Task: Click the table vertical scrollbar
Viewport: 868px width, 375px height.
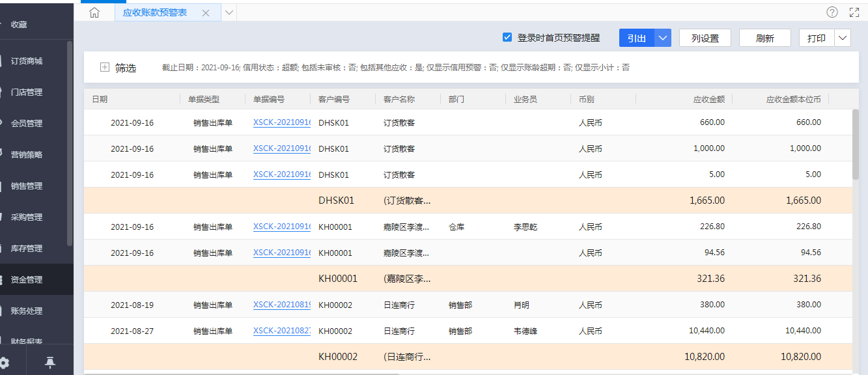Action: [855, 145]
